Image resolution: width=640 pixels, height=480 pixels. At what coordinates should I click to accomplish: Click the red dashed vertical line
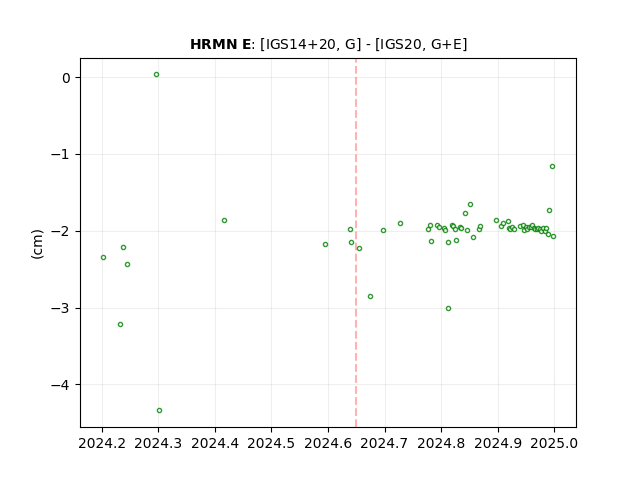pos(356,243)
